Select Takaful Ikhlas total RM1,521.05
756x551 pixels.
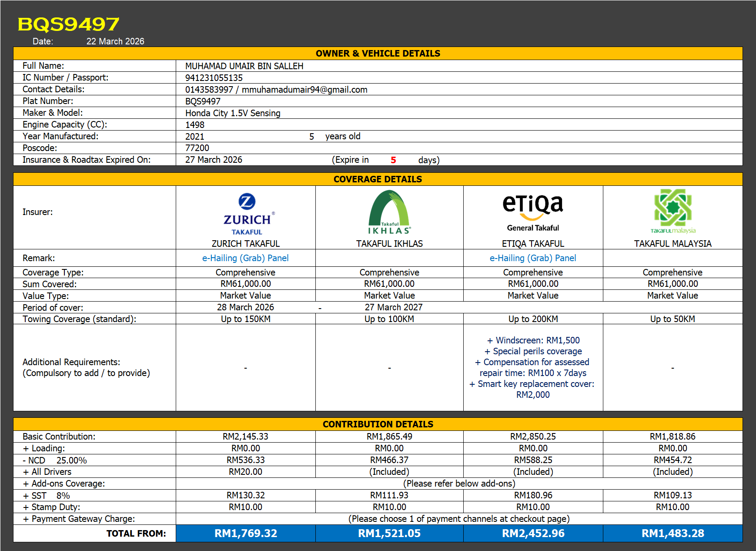pyautogui.click(x=389, y=533)
